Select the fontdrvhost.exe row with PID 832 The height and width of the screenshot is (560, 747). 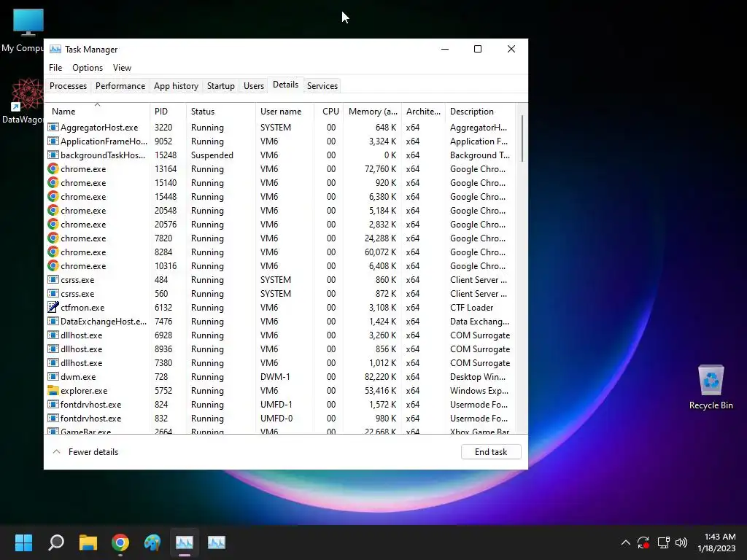pyautogui.click(x=281, y=418)
